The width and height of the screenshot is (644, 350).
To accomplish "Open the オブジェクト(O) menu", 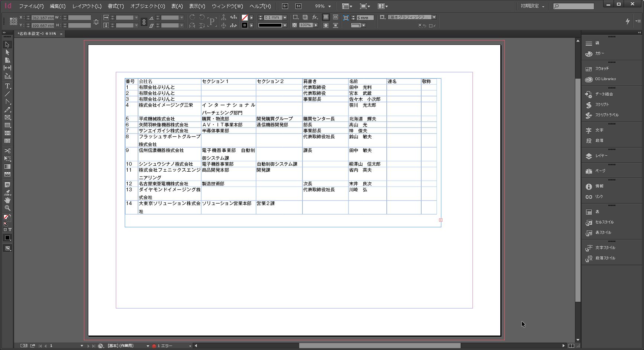I will click(147, 6).
